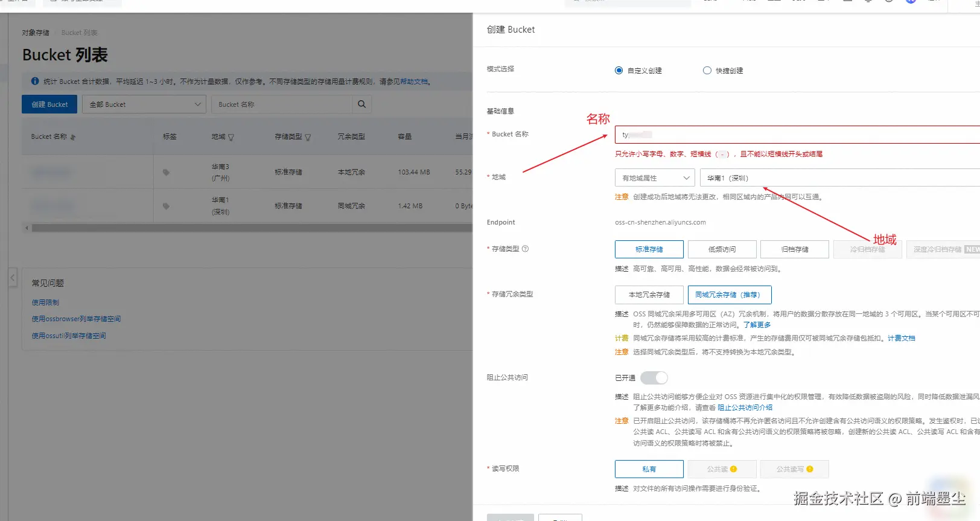980x521 pixels.
Task: Select the 快捷创建 radio option
Action: pyautogui.click(x=707, y=71)
